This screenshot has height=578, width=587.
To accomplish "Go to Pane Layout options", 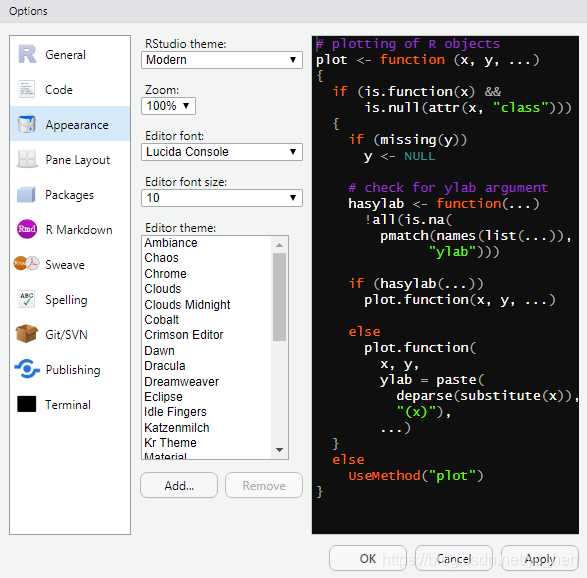I will pos(70,160).
